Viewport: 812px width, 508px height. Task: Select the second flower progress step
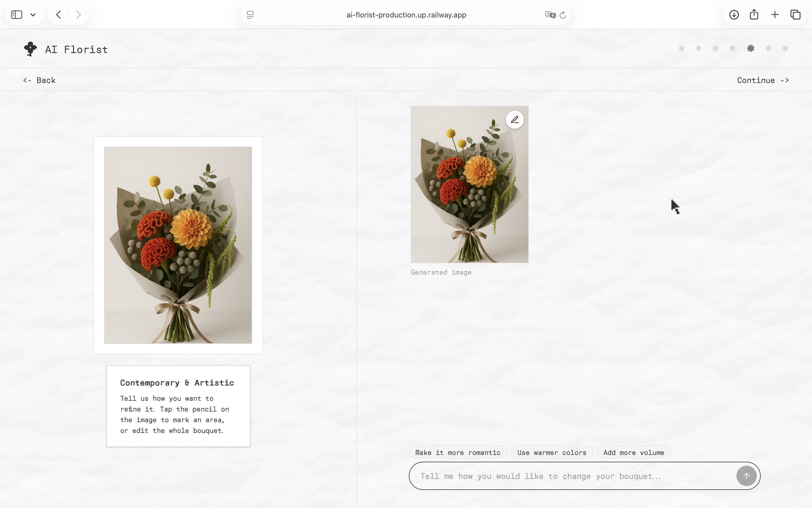tap(699, 48)
